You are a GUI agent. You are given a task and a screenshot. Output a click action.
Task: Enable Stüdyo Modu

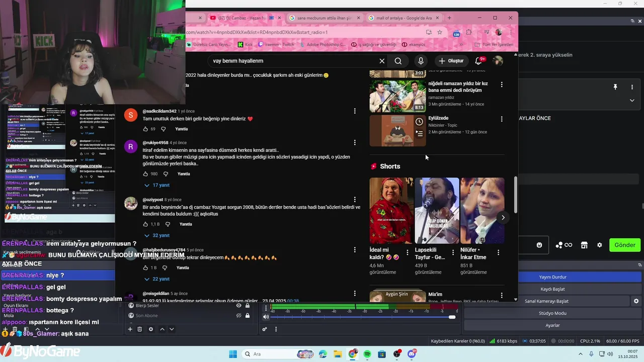click(x=553, y=313)
